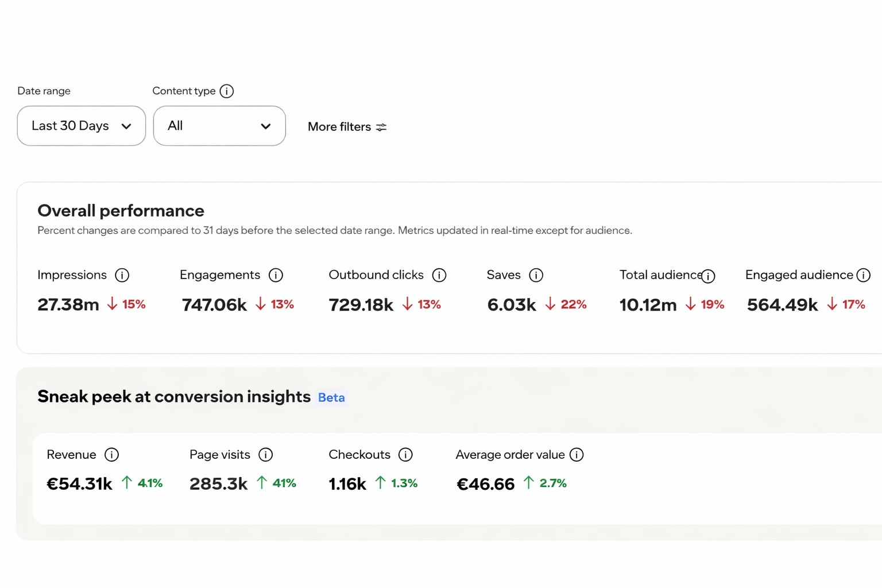
Task: Click Outbound clicks info icon
Action: pos(439,275)
